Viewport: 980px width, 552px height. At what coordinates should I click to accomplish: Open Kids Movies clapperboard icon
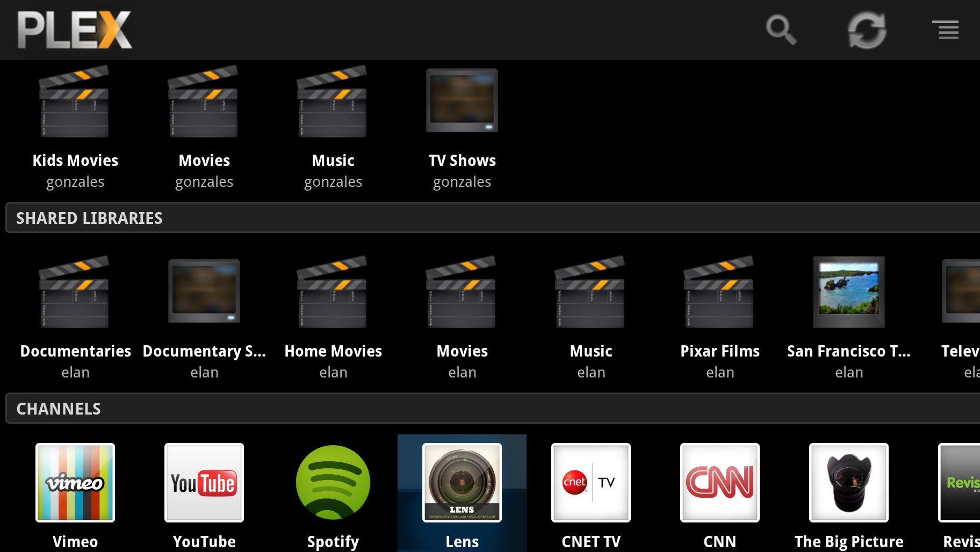pos(75,101)
